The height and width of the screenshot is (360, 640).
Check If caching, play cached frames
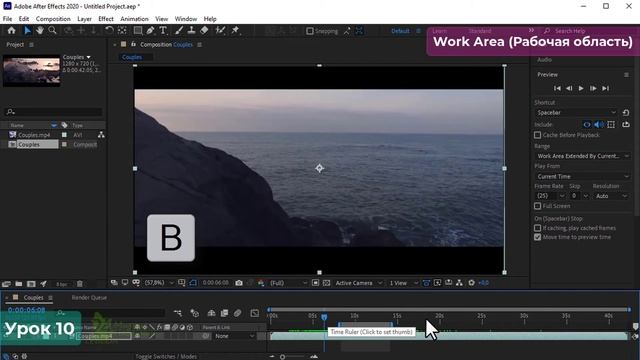[538, 228]
